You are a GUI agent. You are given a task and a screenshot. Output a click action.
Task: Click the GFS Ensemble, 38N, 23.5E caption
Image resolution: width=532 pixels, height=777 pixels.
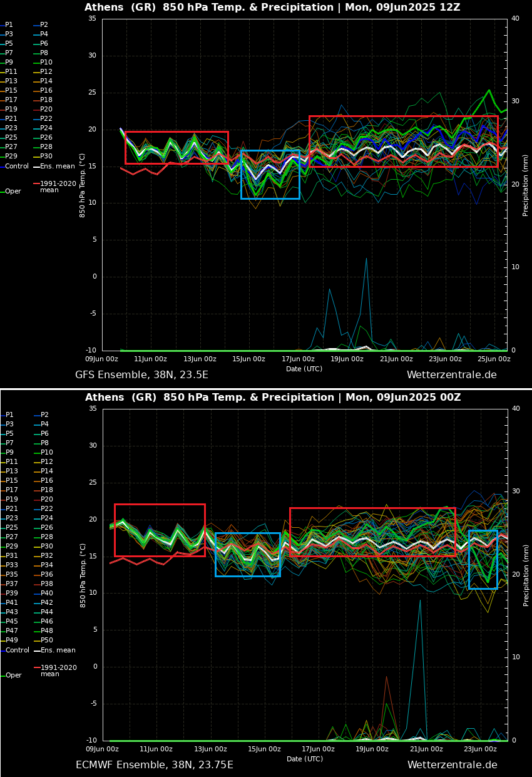(141, 375)
